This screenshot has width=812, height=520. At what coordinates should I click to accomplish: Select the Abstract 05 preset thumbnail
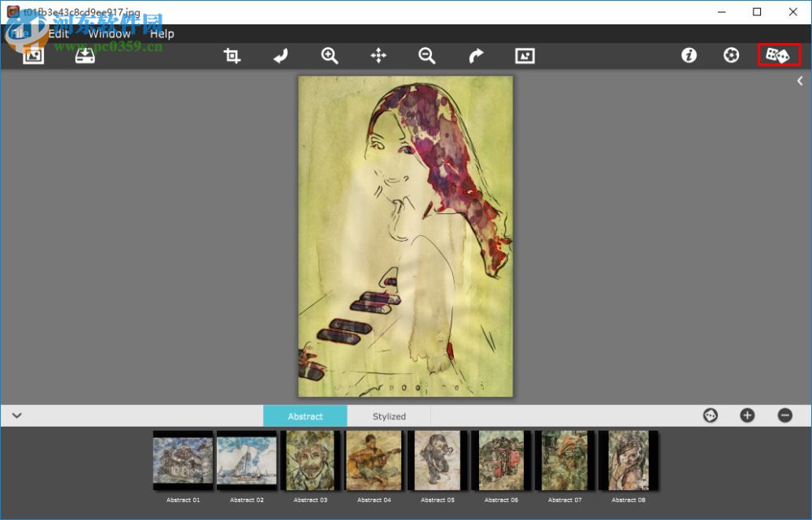coord(436,461)
